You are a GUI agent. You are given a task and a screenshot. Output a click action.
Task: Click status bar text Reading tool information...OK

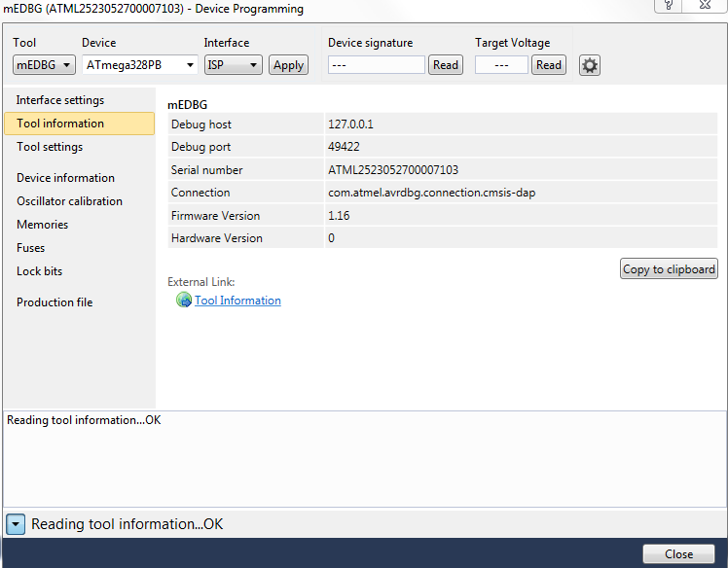[x=127, y=524]
